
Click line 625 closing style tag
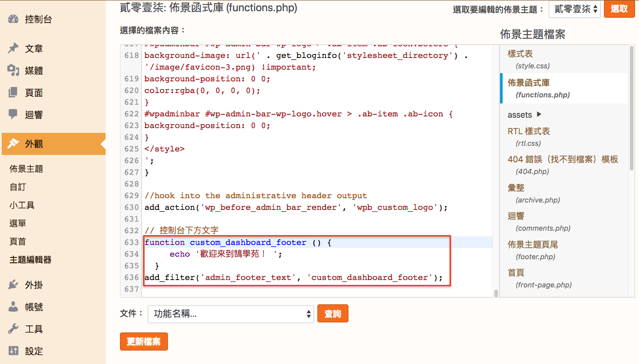(165, 149)
